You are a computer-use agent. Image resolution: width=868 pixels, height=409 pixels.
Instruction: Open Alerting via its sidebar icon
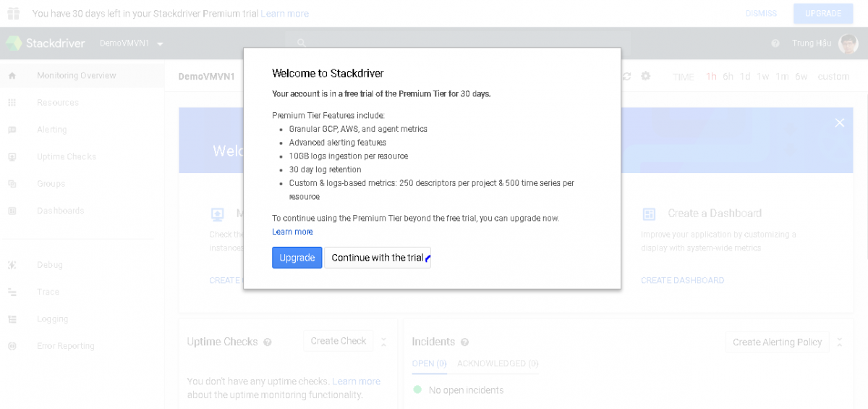click(12, 130)
